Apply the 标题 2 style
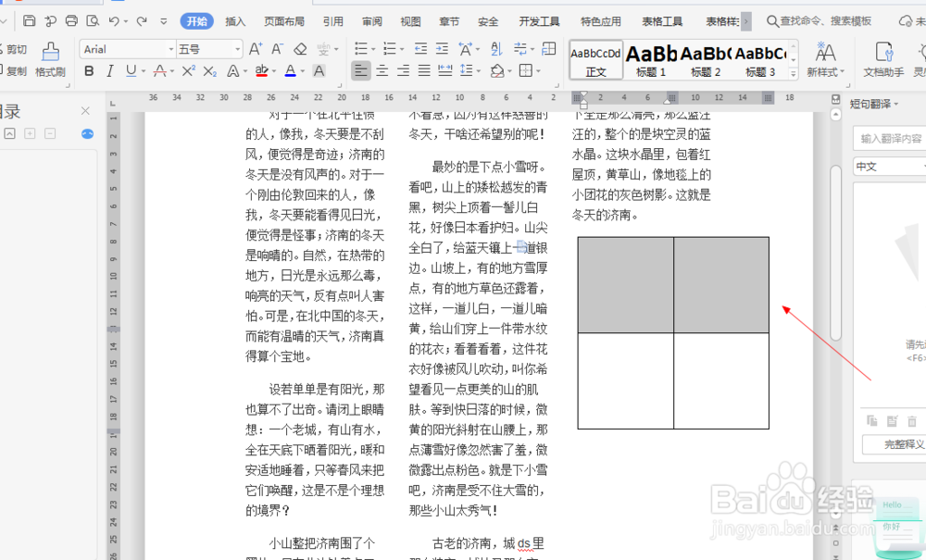Screen dimensions: 926x560 click(x=706, y=59)
